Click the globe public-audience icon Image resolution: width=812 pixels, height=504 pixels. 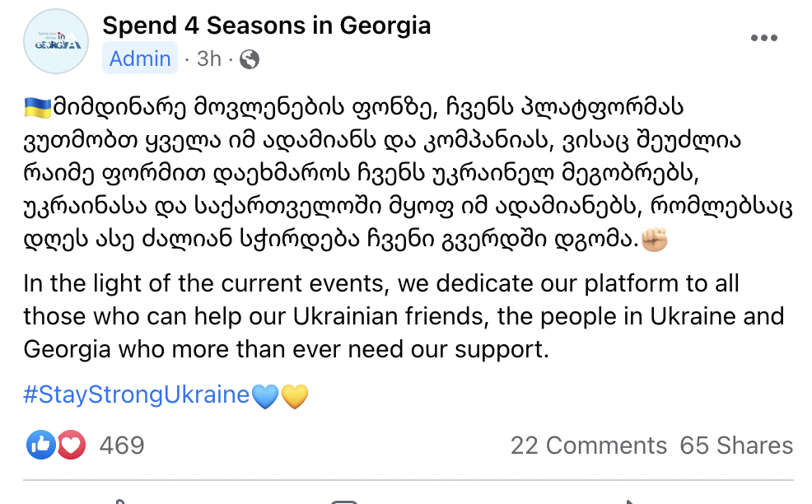[250, 58]
